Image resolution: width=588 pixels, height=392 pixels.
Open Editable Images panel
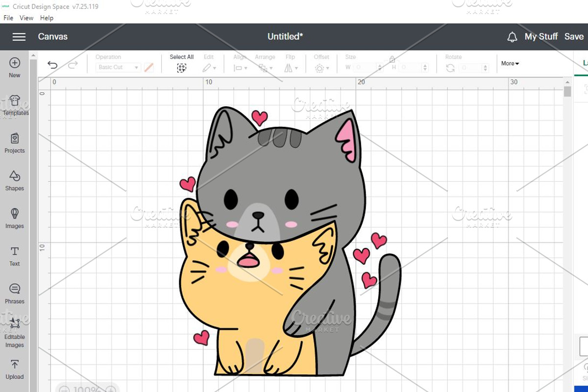click(x=15, y=333)
